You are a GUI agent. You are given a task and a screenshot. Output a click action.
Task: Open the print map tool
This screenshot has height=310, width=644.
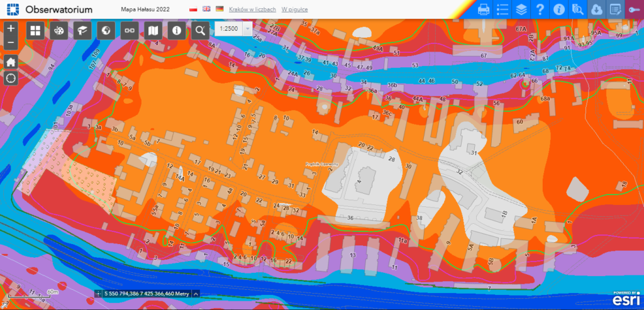484,9
